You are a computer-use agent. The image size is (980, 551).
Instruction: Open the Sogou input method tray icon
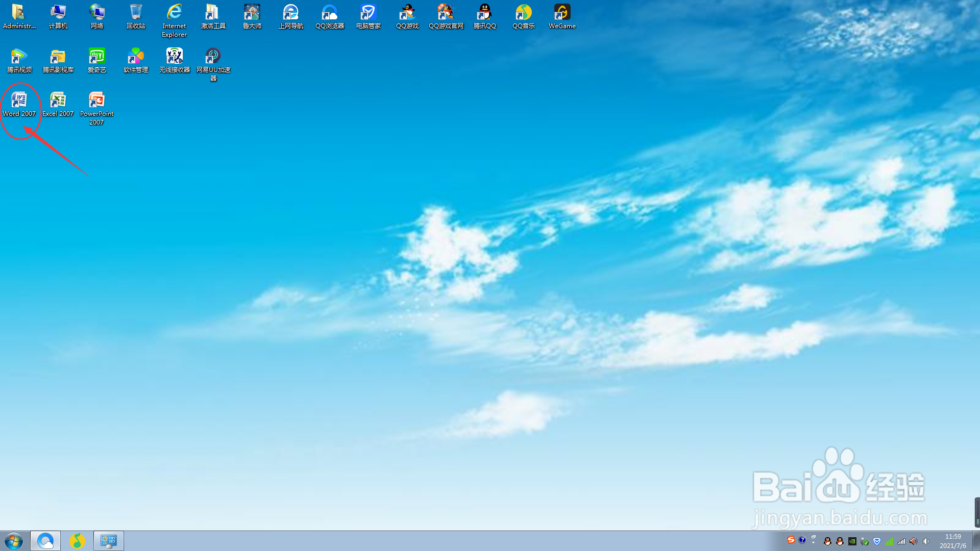tap(791, 540)
